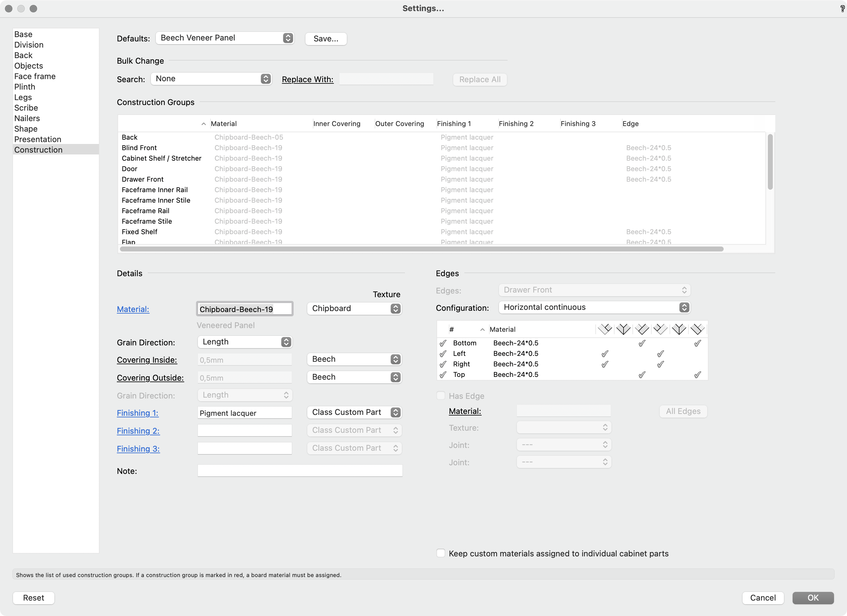This screenshot has height=616, width=847.
Task: Click the Finishing 1 field with Pigment lacquer
Action: (245, 413)
